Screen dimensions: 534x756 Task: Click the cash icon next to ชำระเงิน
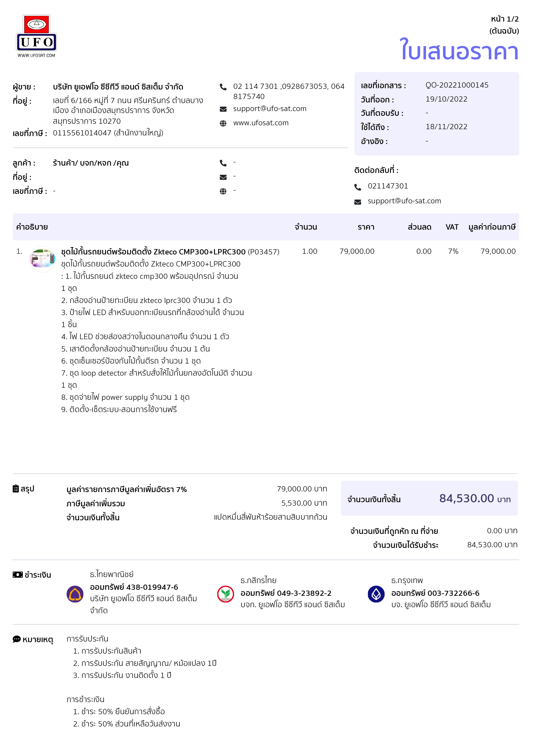[18, 575]
